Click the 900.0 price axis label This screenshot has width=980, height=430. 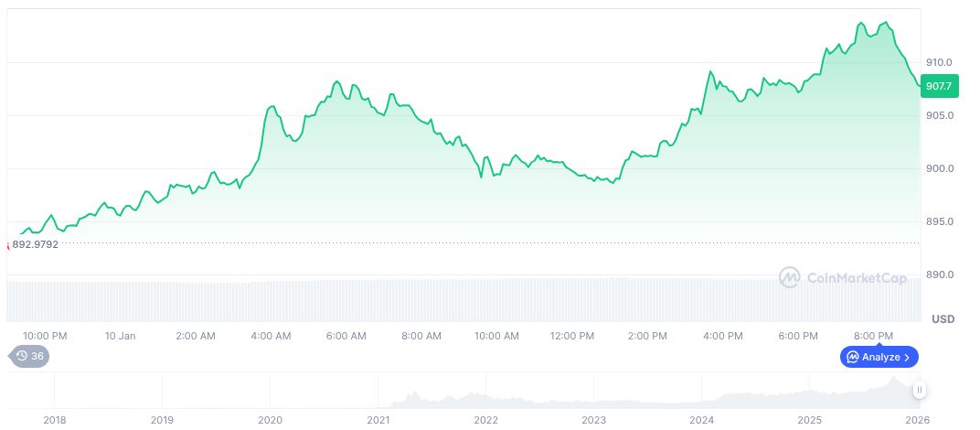pyautogui.click(x=939, y=168)
